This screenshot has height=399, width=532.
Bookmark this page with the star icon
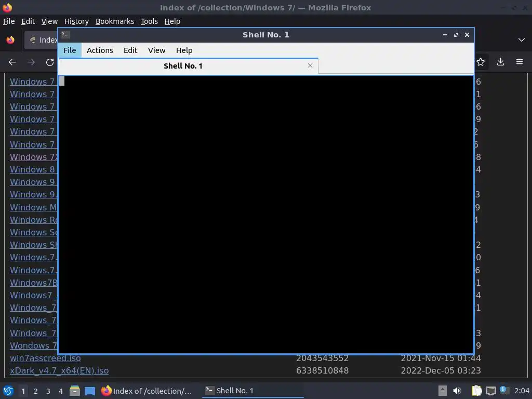point(481,62)
